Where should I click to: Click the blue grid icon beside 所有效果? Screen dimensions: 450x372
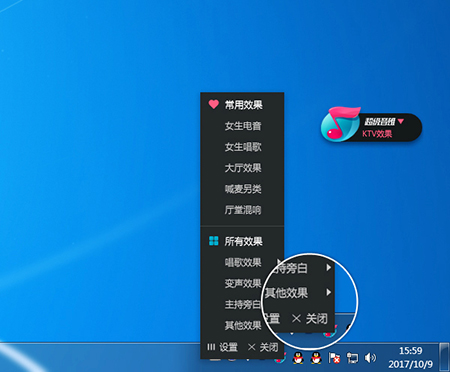(x=214, y=241)
